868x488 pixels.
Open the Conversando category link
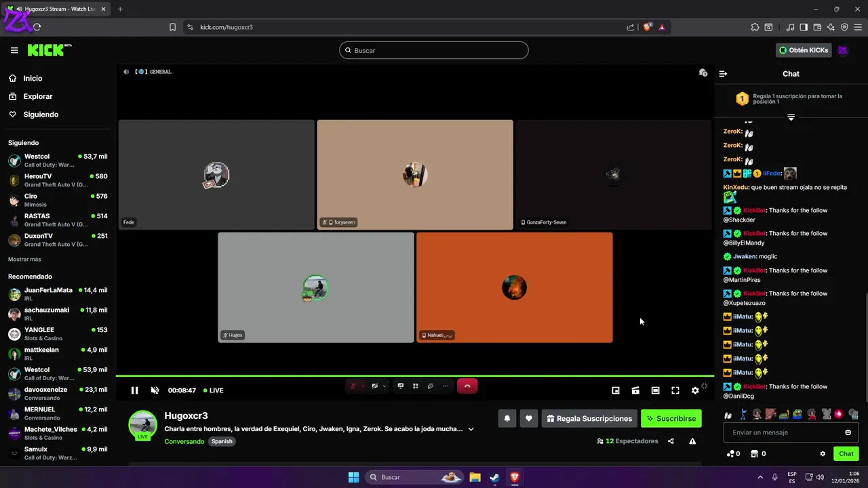(x=184, y=441)
